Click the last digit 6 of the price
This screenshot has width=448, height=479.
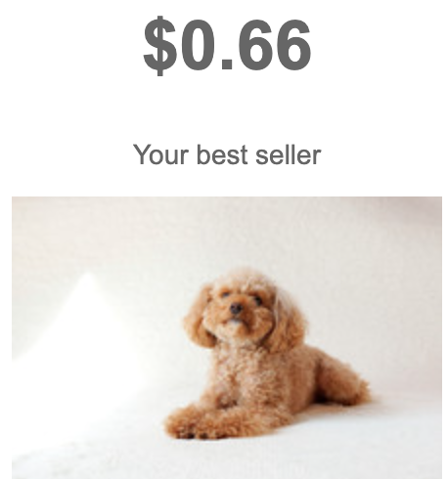pyautogui.click(x=291, y=45)
